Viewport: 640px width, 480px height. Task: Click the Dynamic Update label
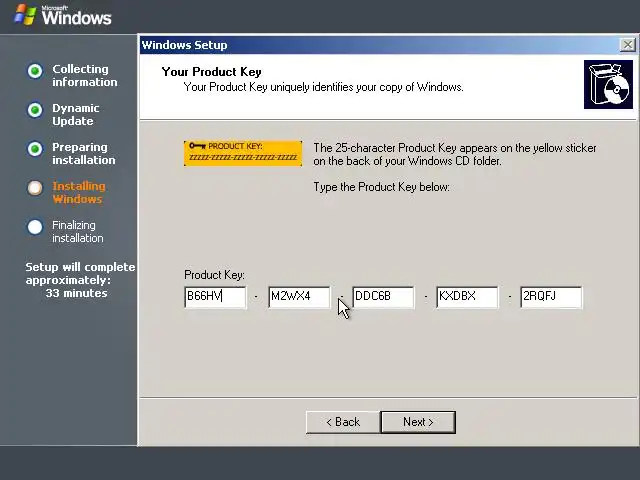[x=76, y=115]
